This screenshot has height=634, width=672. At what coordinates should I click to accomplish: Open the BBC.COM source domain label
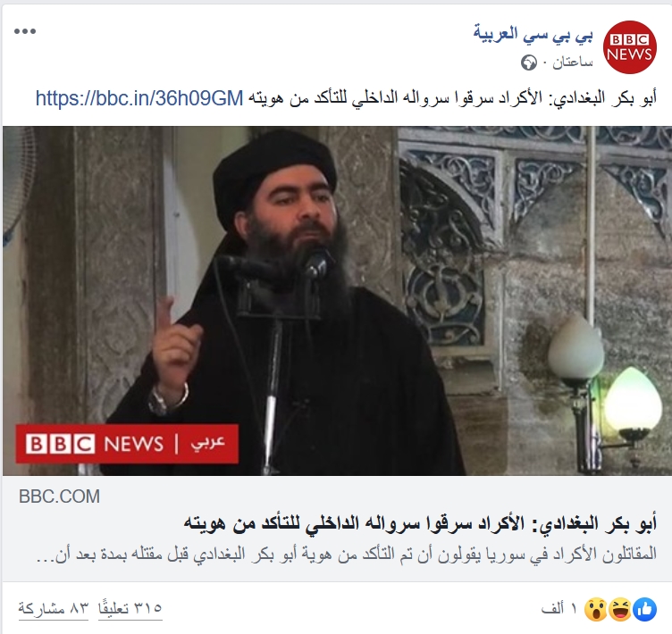tap(59, 496)
